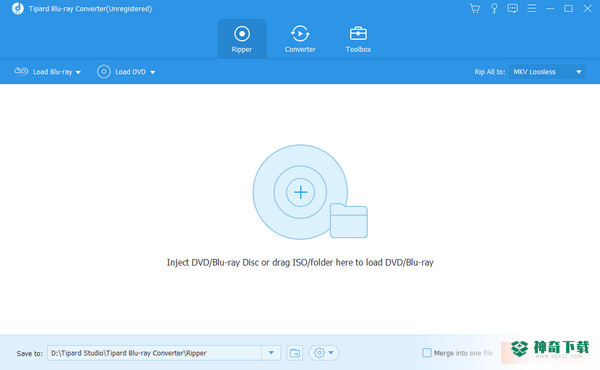Open the Rip All to MKV Lossless dropdown

click(547, 72)
